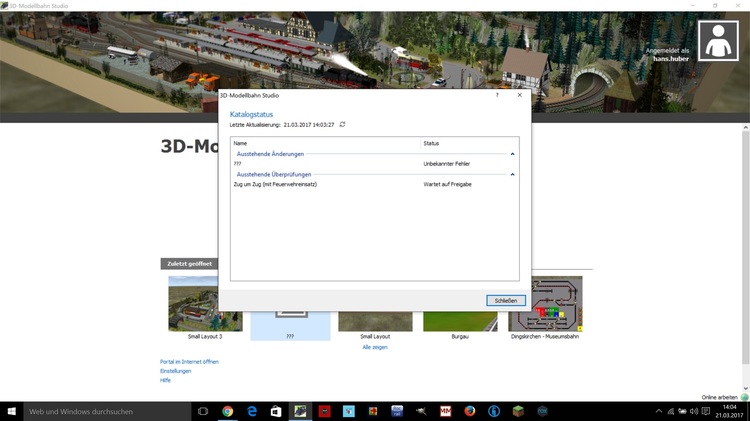
Task: Launch Firefox from the taskbar
Action: click(470, 411)
